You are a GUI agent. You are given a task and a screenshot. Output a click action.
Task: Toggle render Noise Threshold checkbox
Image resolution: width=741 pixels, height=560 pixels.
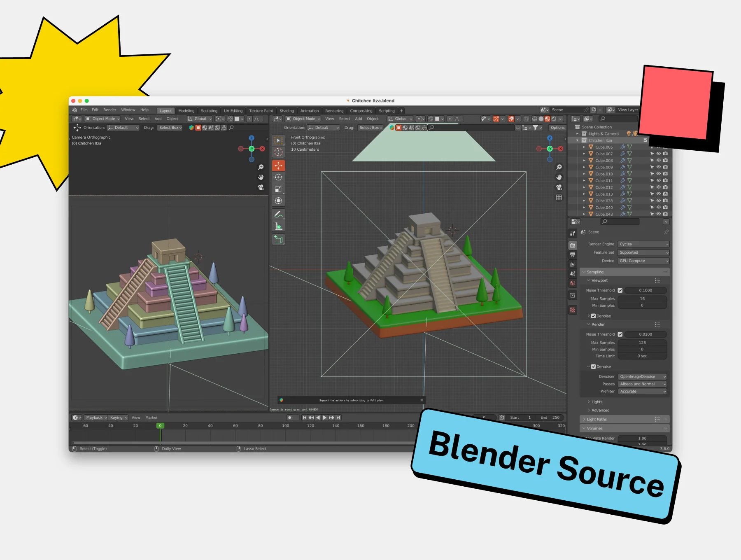(620, 334)
